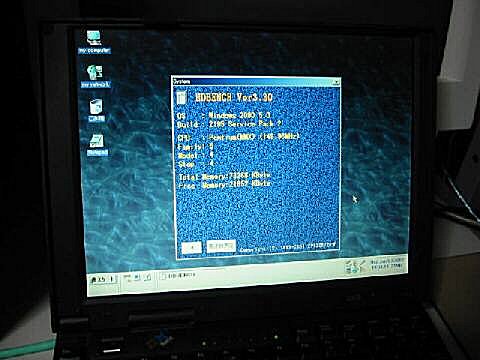
Task: Click the HDBENCH Ver3.30 heading text
Action: click(x=234, y=97)
